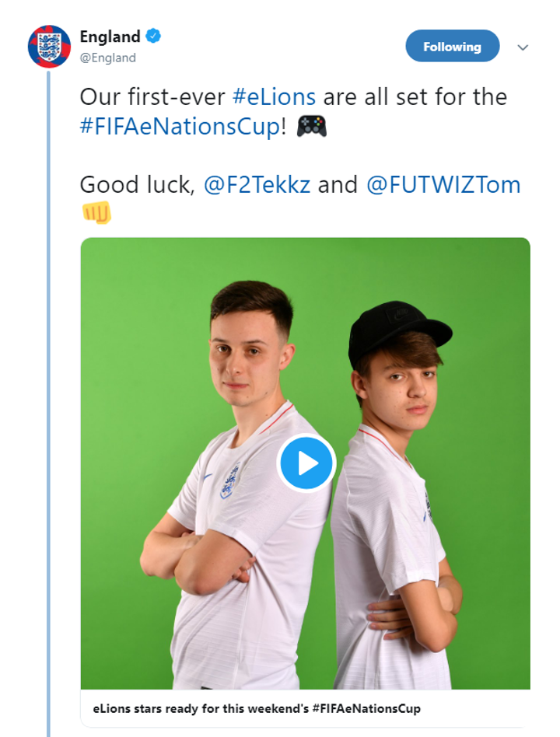The height and width of the screenshot is (737, 560).
Task: Click the blue verified badge next to England
Action: 155,37
